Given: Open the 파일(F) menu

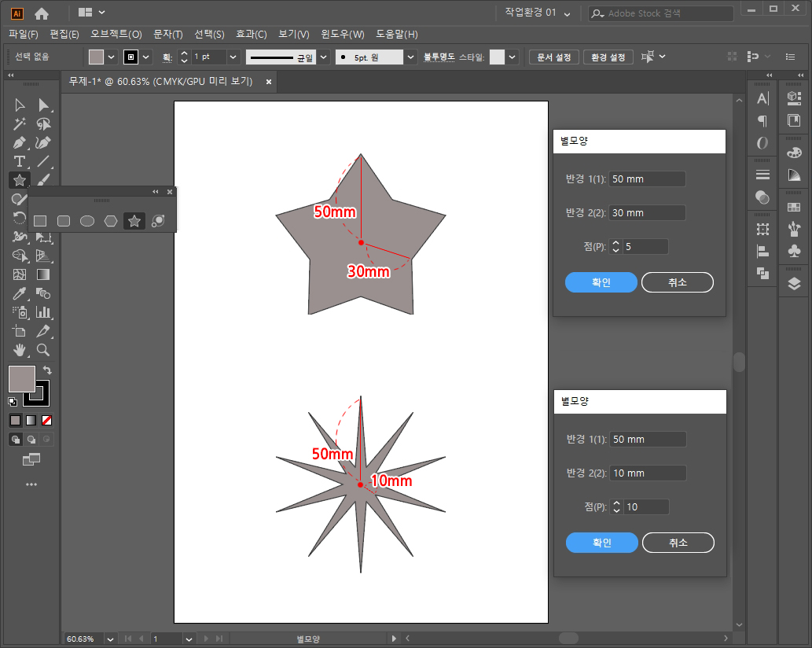Looking at the screenshot, I should [24, 34].
